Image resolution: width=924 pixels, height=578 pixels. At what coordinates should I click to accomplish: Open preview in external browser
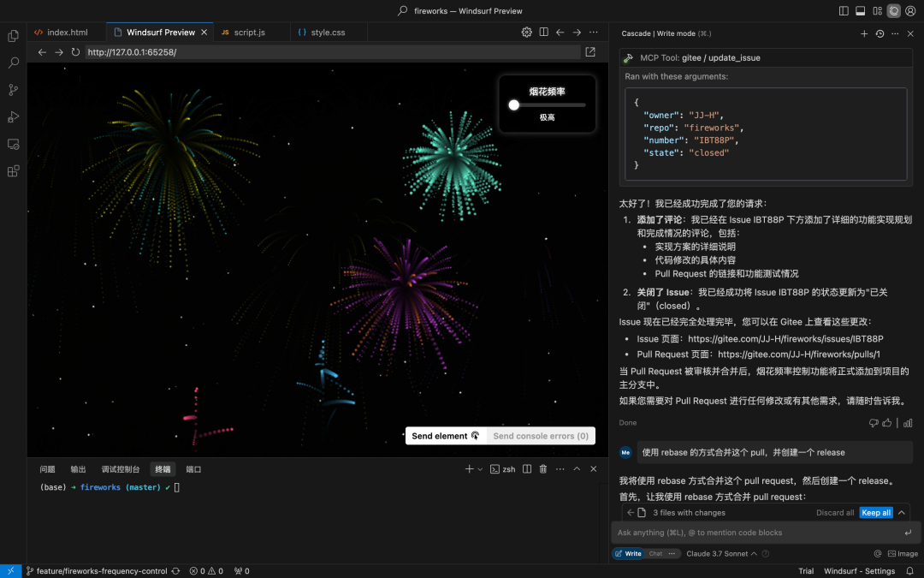[589, 51]
